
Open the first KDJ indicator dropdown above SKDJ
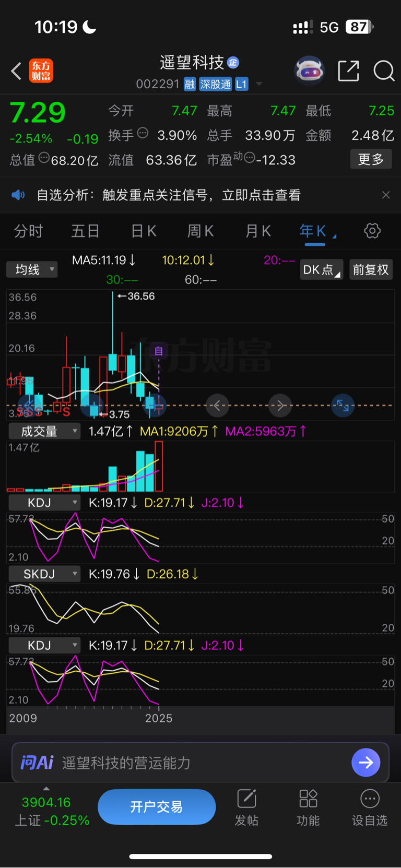pos(44,503)
